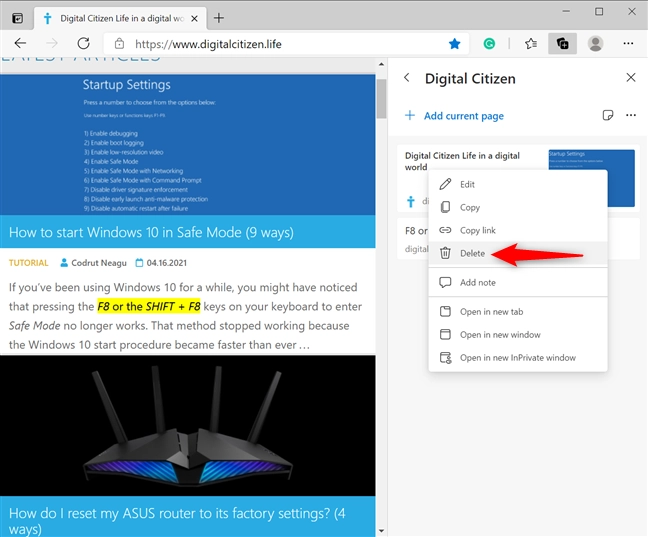Select the Digital Citizen browser tab

coord(120,19)
